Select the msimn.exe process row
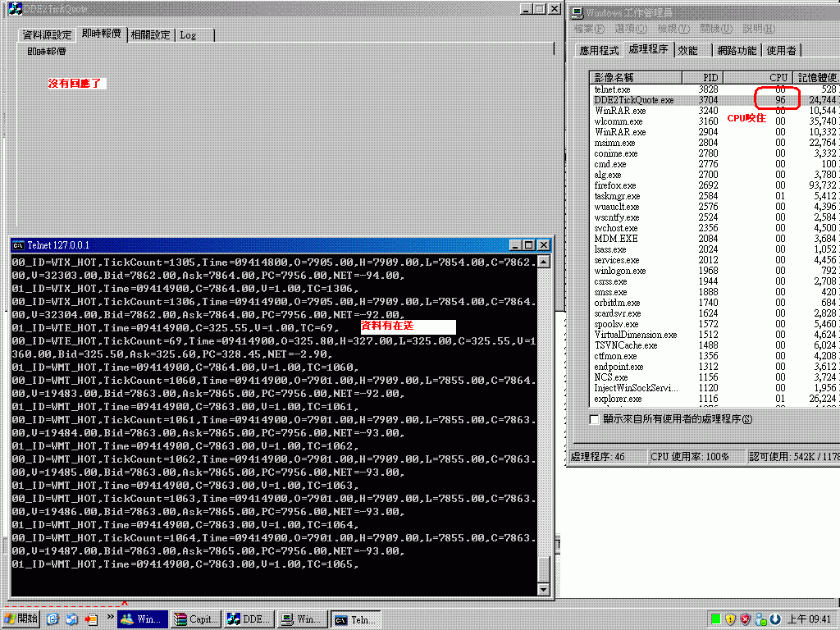This screenshot has width=840, height=630. click(x=715, y=143)
